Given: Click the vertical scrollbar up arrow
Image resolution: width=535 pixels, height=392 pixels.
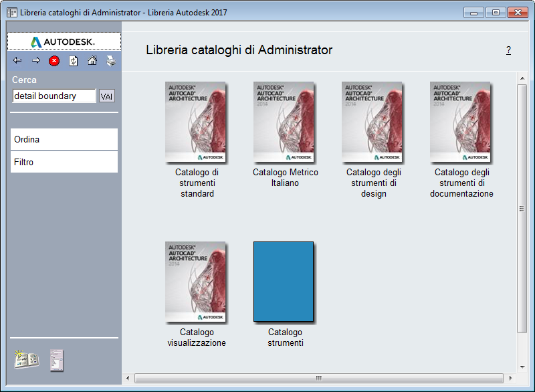Looking at the screenshot, I should coord(522,78).
